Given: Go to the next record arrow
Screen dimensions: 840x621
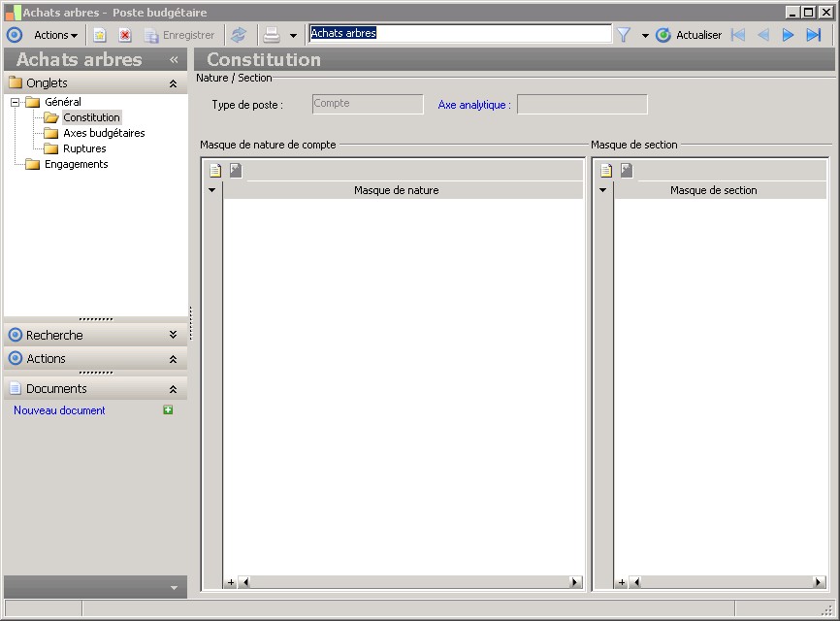Looking at the screenshot, I should tap(789, 35).
